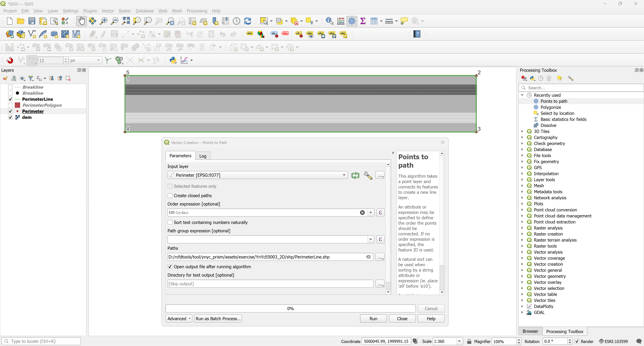644x346 pixels.
Task: Expand the Vector creation group
Action: [522, 264]
